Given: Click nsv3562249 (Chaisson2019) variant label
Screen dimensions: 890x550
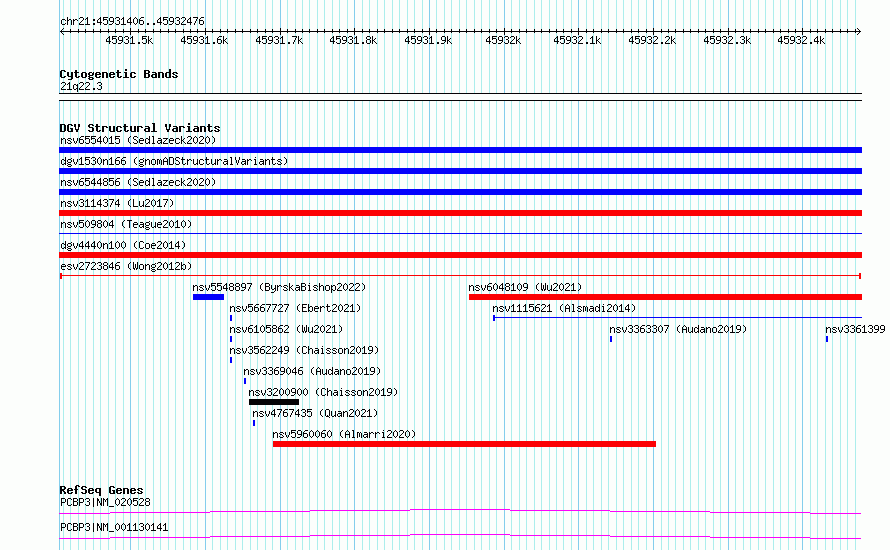Looking at the screenshot, I should coord(304,350).
